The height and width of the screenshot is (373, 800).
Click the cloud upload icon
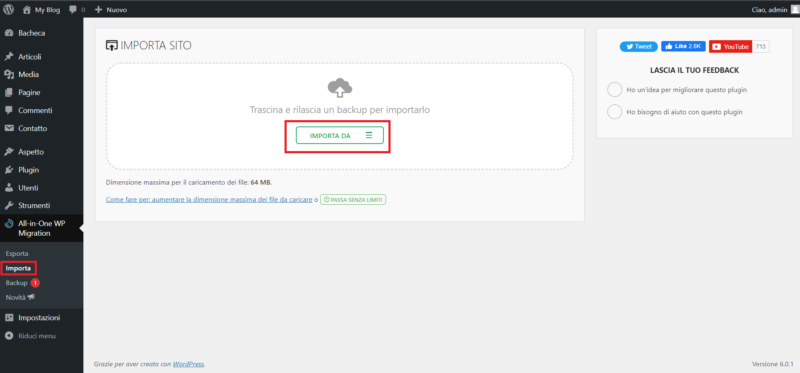pos(340,88)
